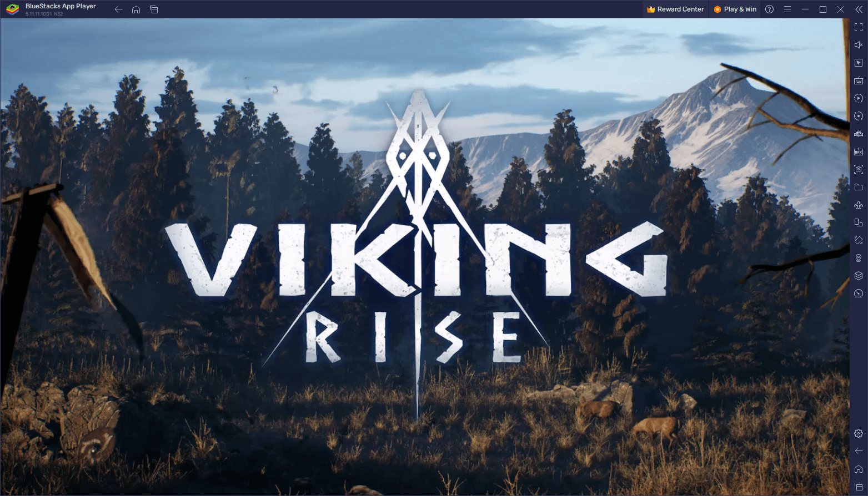Viewport: 868px width, 496px height.
Task: Toggle the muted volume icon
Action: tap(859, 45)
